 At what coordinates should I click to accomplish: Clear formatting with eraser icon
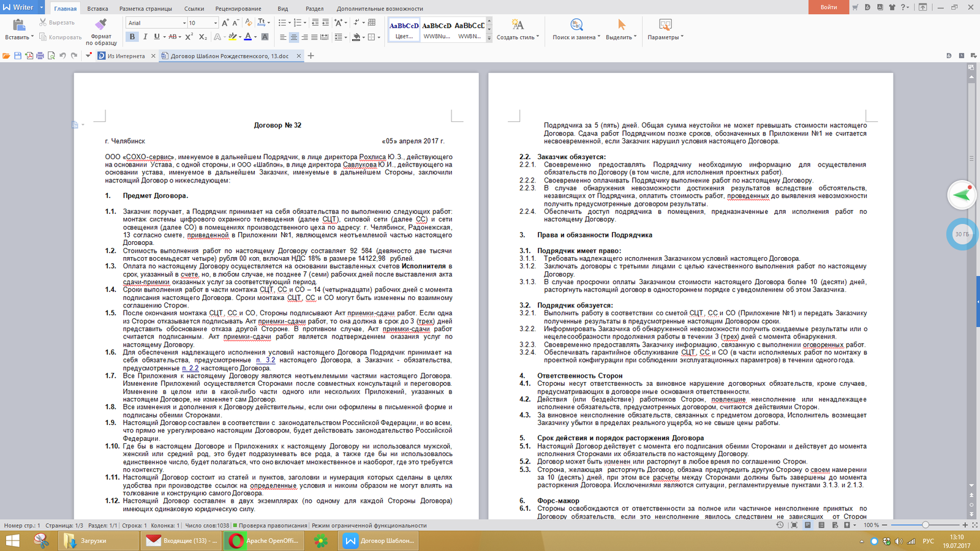(249, 23)
